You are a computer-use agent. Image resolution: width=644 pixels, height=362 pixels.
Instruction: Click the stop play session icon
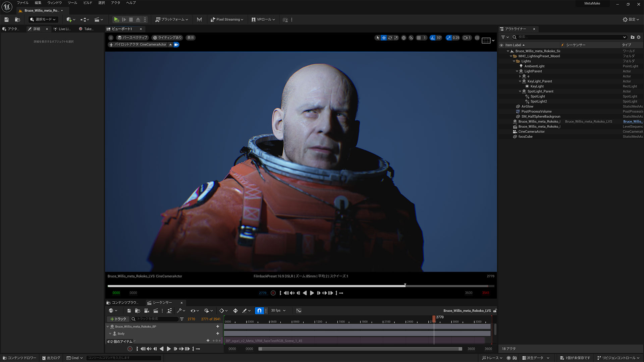131,19
